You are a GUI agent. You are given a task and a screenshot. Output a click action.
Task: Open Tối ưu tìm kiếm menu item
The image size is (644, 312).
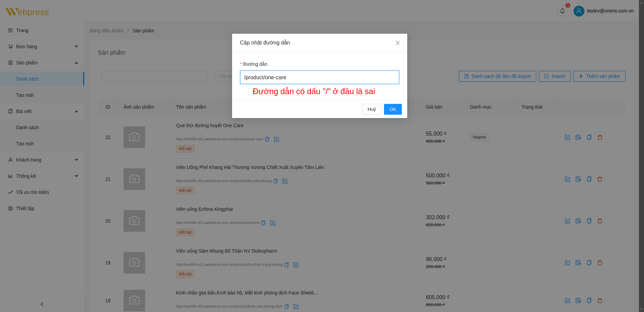coord(32,192)
